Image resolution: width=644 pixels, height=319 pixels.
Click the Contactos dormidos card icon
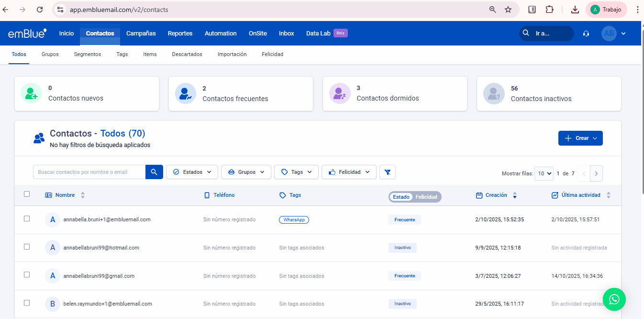click(340, 93)
